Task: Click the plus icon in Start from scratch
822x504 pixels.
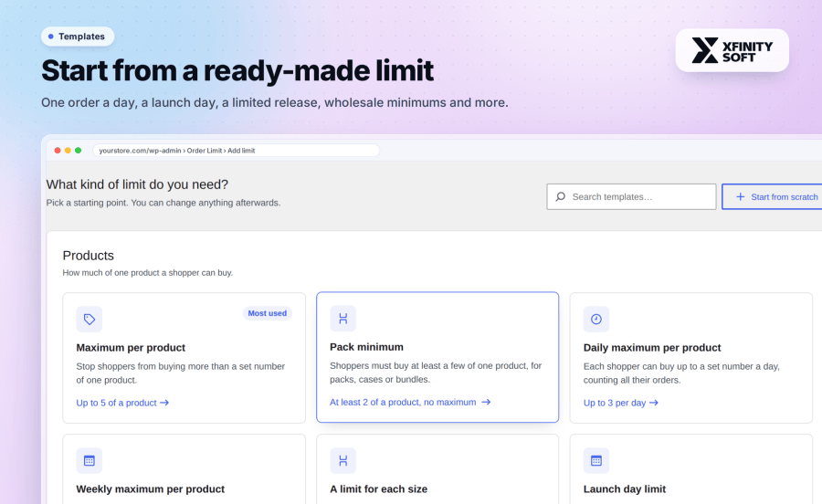Action: coord(740,196)
